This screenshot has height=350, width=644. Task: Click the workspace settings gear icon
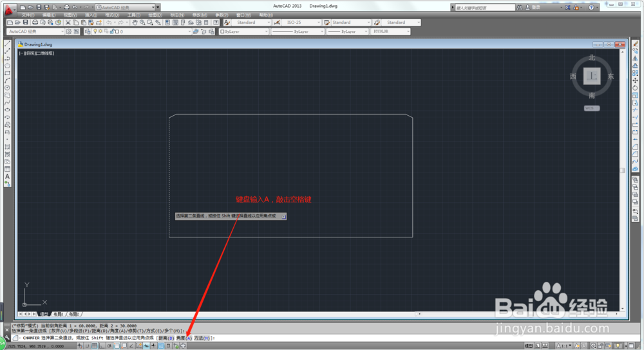coord(69,32)
